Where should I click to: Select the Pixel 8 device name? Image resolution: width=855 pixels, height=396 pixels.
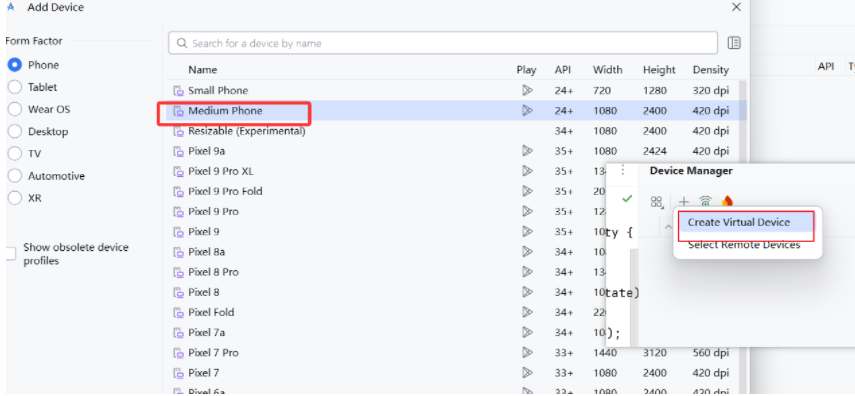pos(203,292)
